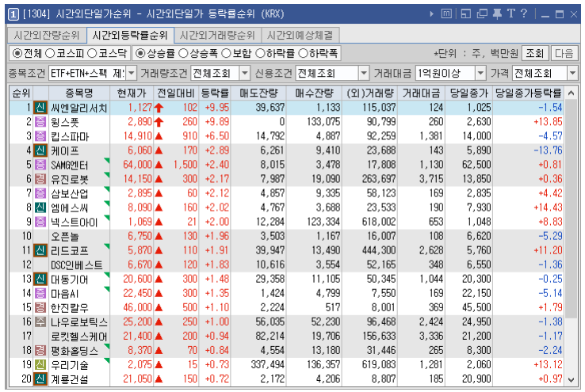Sort by the (외)거래량 column header

pos(370,93)
